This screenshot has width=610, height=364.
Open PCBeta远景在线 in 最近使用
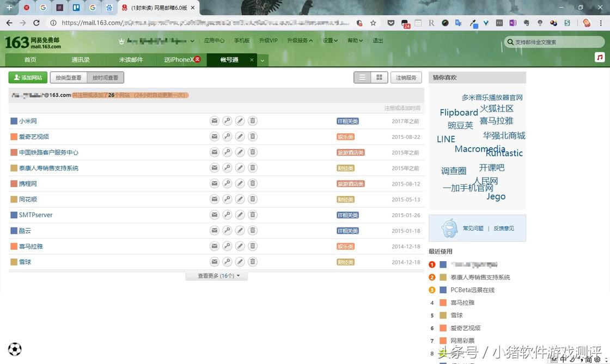(472, 290)
